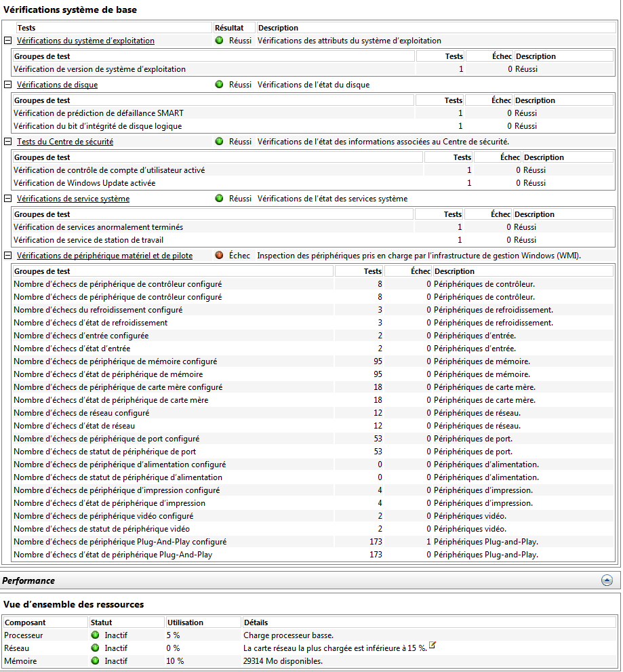The width and height of the screenshot is (623, 672).
Task: Open the Tests du Centre de sécurité link
Action: 65,142
